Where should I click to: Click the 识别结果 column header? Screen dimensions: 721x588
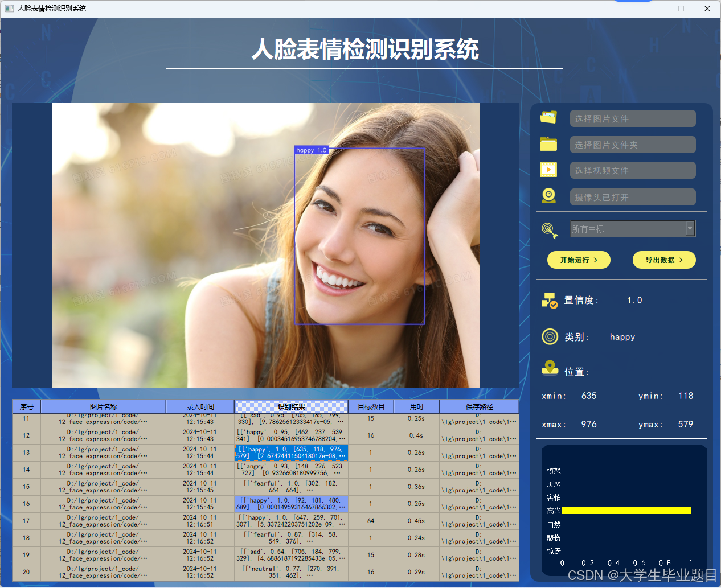[291, 406]
